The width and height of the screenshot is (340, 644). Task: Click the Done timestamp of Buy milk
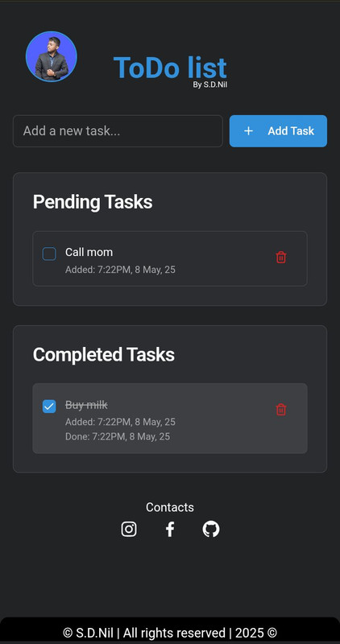[118, 436]
